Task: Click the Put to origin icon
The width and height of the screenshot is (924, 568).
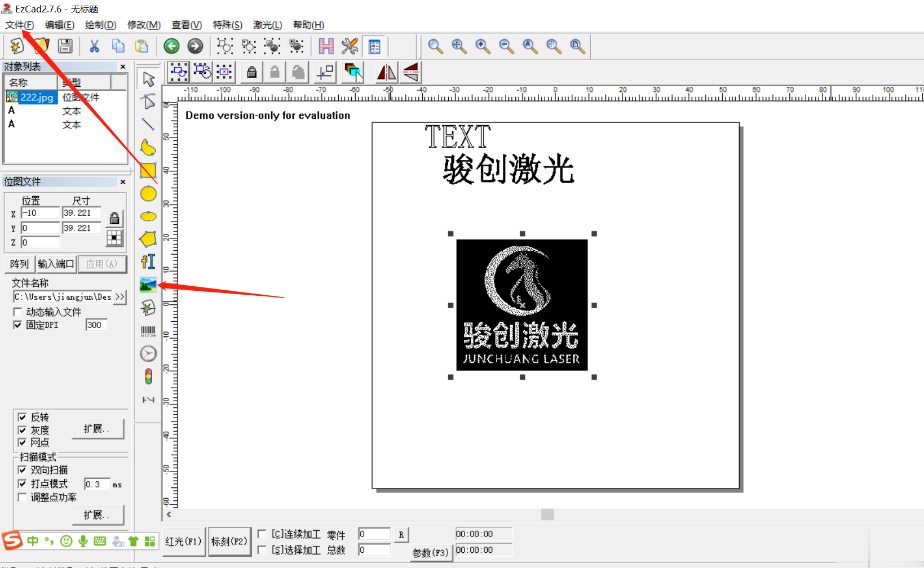Action: (325, 72)
